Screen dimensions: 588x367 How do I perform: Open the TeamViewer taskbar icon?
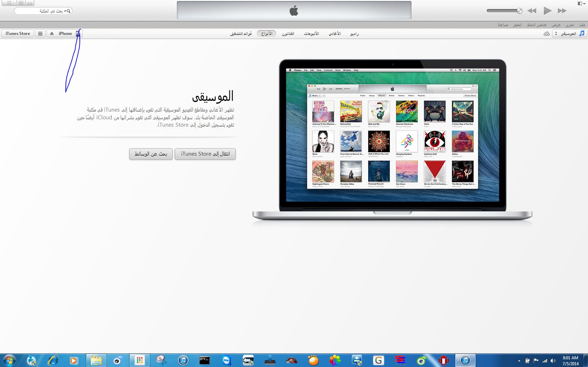click(227, 360)
